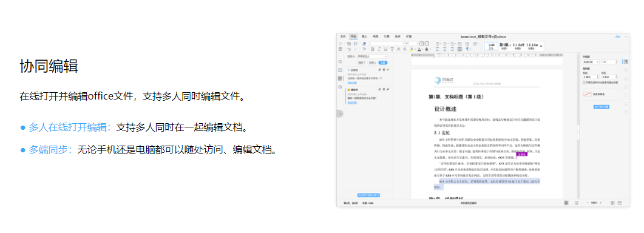The height and width of the screenshot is (233, 644).
Task: Open the Search icon in left sidebar
Action: (x=340, y=62)
